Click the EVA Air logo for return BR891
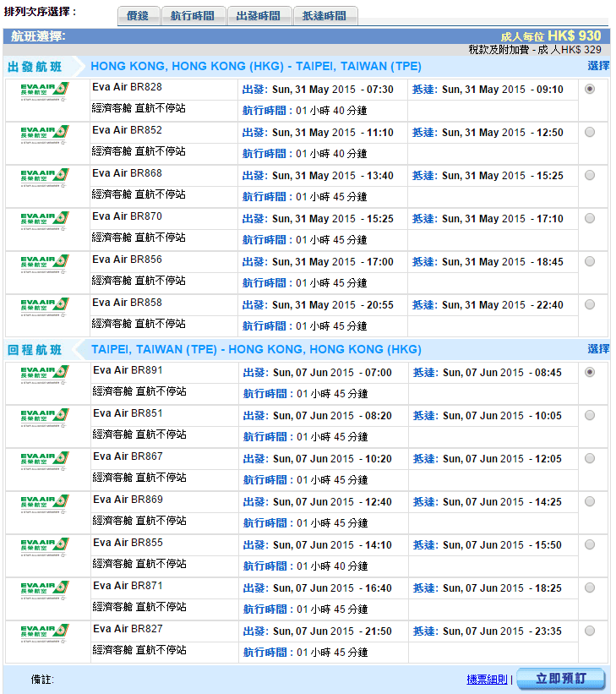This screenshot has height=694, width=616. pyautogui.click(x=44, y=374)
